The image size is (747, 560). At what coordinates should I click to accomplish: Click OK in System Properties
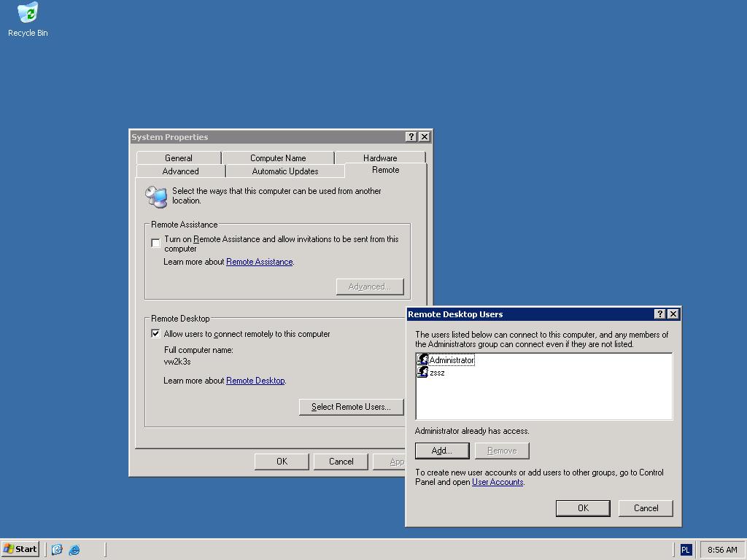tap(282, 462)
